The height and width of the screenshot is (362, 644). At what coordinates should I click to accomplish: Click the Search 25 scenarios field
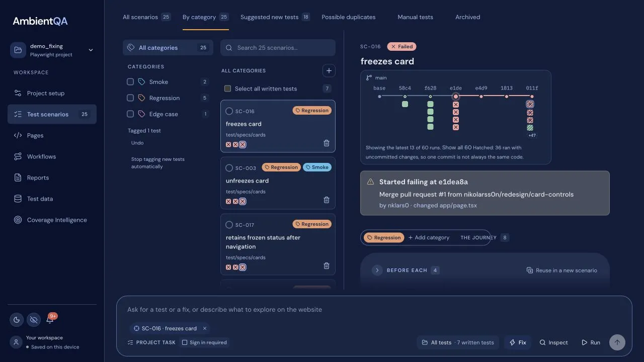278,48
